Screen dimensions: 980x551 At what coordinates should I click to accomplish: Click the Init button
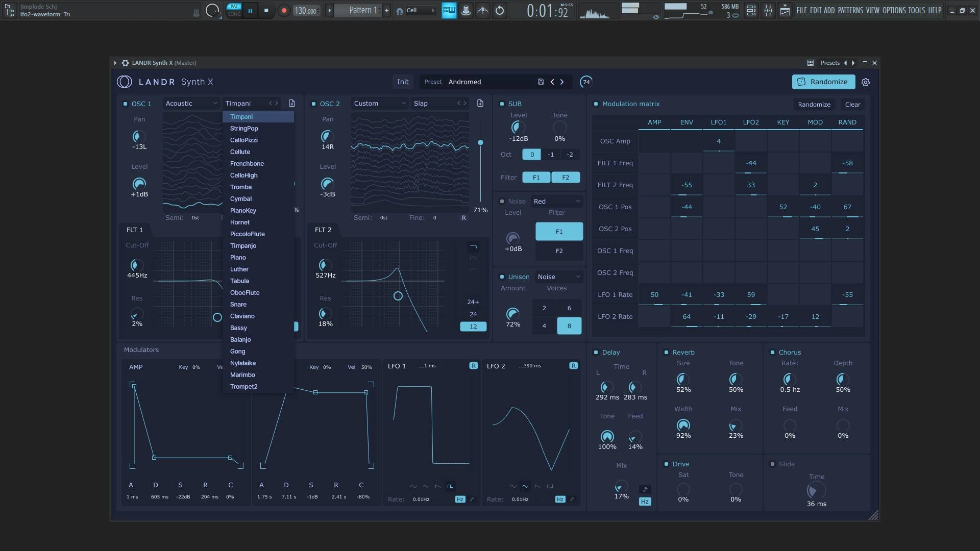(403, 82)
